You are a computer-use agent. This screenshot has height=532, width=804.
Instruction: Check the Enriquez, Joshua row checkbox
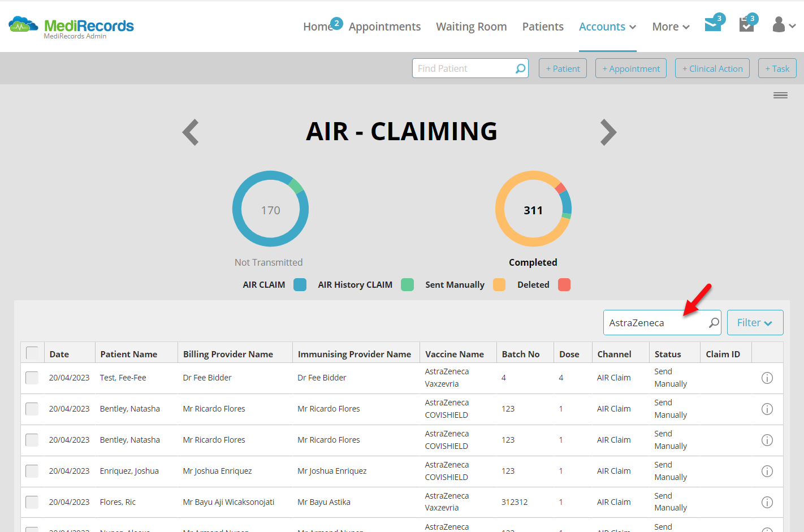click(32, 471)
